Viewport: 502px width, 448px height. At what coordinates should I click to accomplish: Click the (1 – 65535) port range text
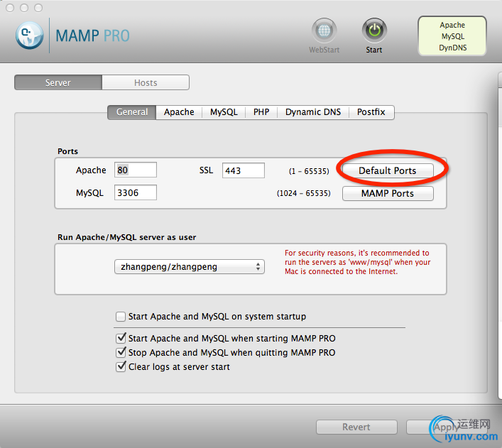[x=309, y=171]
